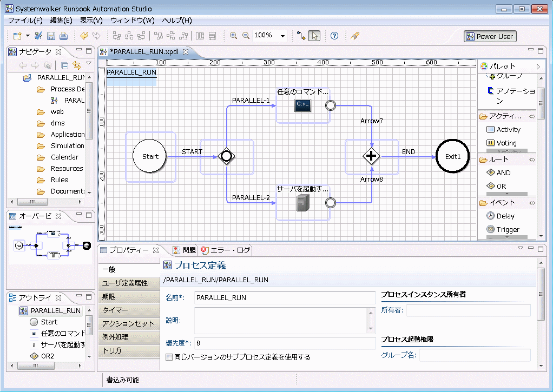Screen dimensions: 553x392
Task: Open the New item dropdown arrow
Action: [28, 36]
